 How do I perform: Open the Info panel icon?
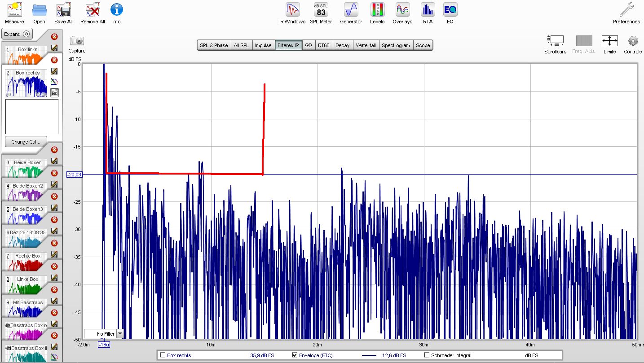point(116,9)
